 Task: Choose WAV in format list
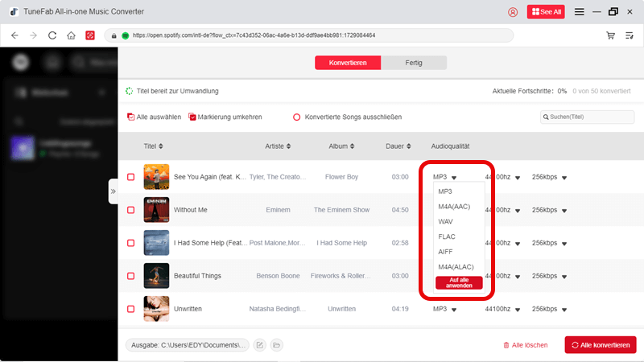click(445, 222)
